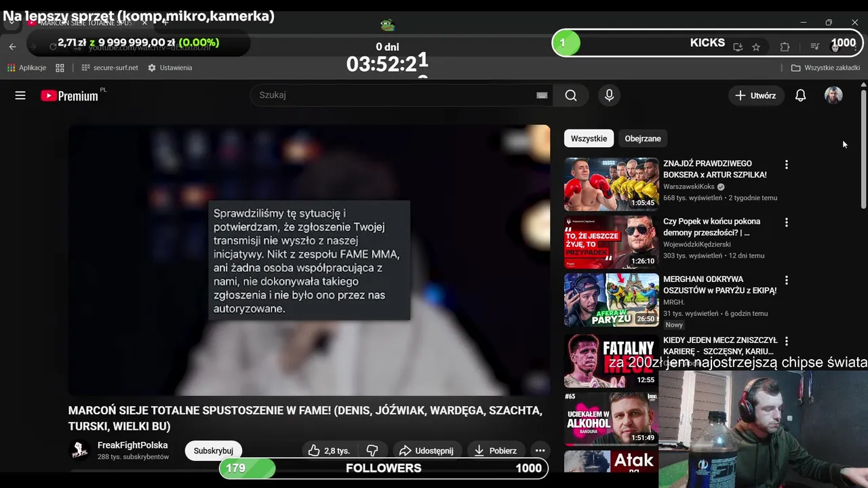868x488 pixels.
Task: Click the video player area
Action: click(309, 260)
